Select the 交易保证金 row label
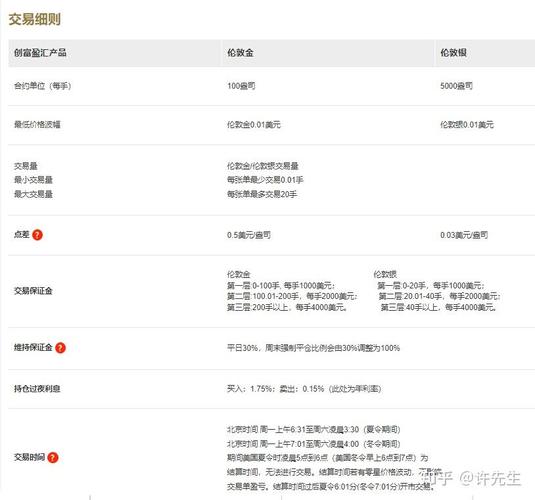The width and height of the screenshot is (535, 500). pyautogui.click(x=33, y=291)
